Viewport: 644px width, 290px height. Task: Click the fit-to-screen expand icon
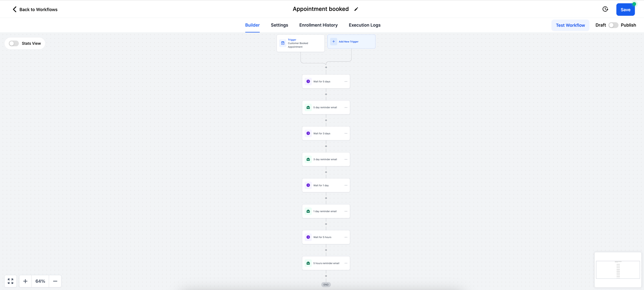10,281
